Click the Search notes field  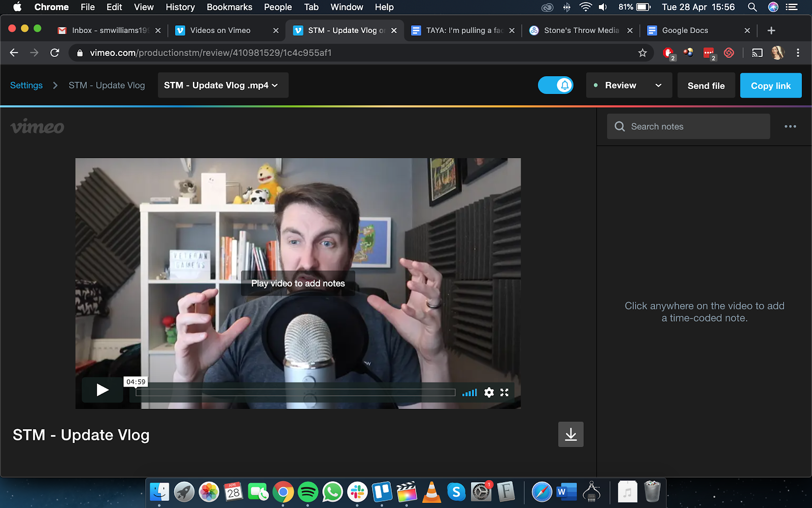pyautogui.click(x=689, y=126)
